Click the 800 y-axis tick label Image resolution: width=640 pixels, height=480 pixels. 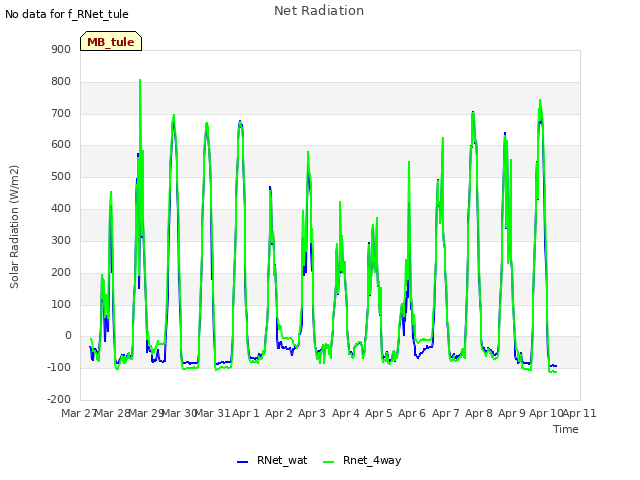pos(61,81)
